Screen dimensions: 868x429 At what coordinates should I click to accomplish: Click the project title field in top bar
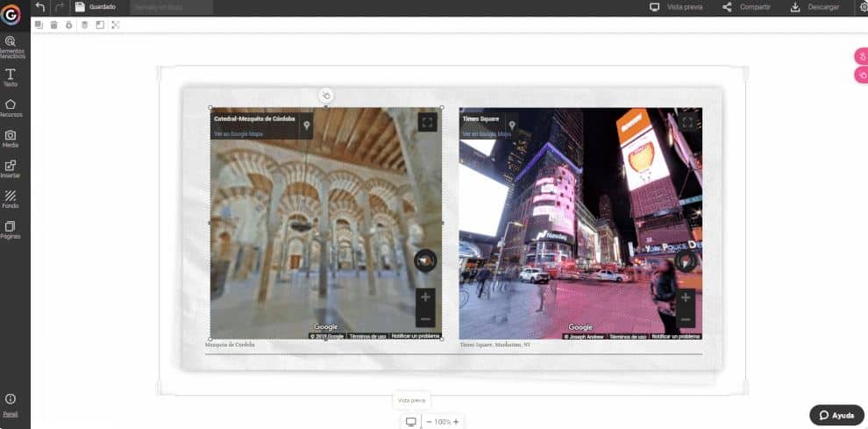point(172,7)
